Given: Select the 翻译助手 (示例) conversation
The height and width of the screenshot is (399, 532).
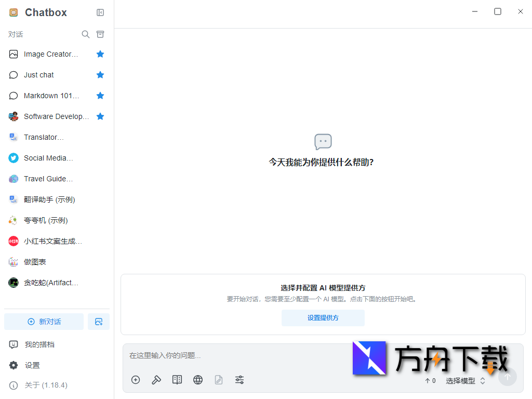Looking at the screenshot, I should click(x=49, y=199).
